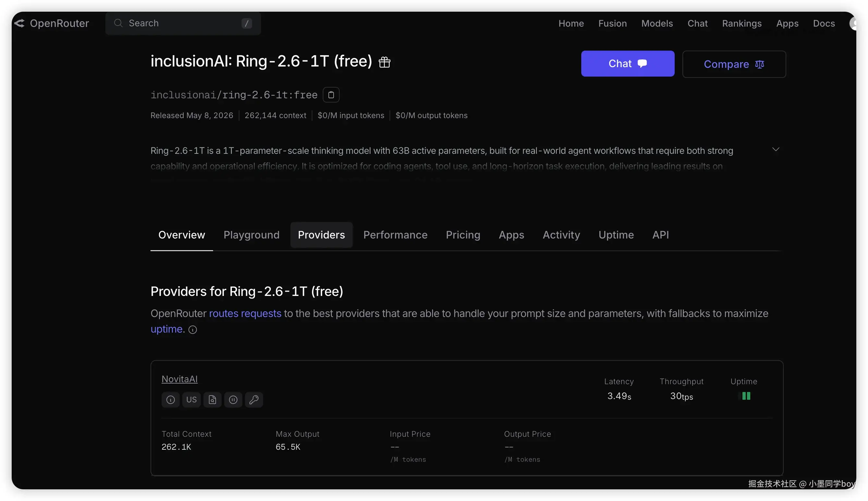This screenshot has height=501, width=868.
Task: Click the NovitaAI green uptime bars
Action: [x=746, y=396]
